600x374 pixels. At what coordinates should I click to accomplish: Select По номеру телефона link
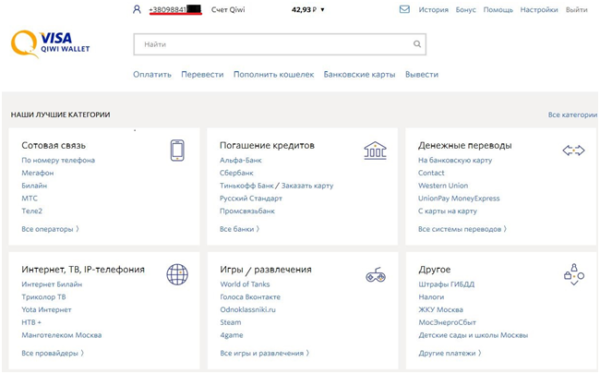point(58,160)
